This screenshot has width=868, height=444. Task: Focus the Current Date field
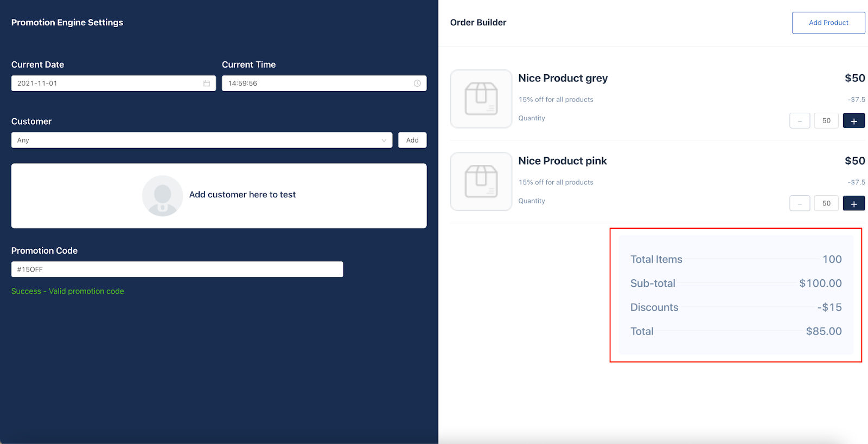pyautogui.click(x=113, y=83)
